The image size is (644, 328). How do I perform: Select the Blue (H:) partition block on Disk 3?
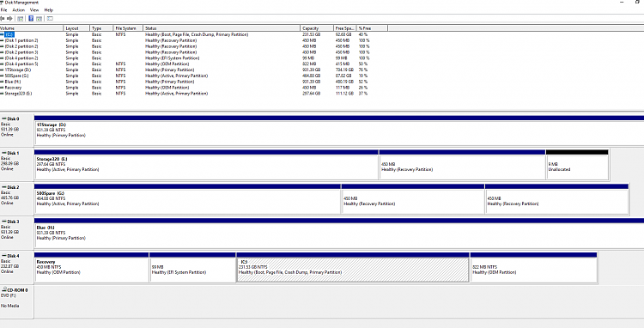click(x=339, y=234)
